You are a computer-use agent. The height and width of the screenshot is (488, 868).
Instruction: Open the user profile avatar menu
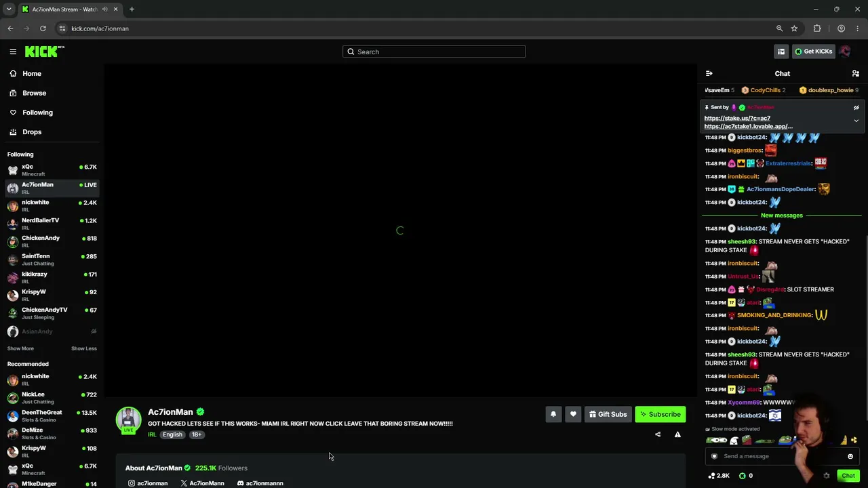[845, 52]
